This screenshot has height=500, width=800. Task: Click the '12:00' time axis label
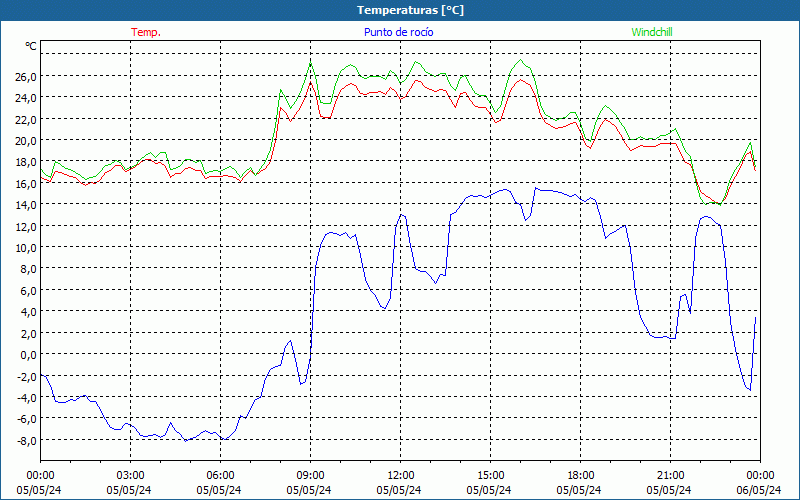click(401, 475)
